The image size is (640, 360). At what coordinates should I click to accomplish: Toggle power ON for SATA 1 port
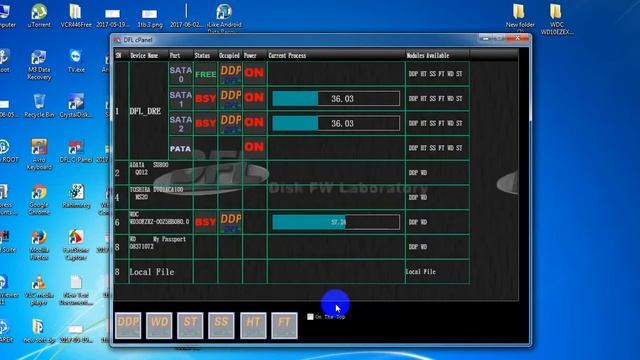coord(254,98)
